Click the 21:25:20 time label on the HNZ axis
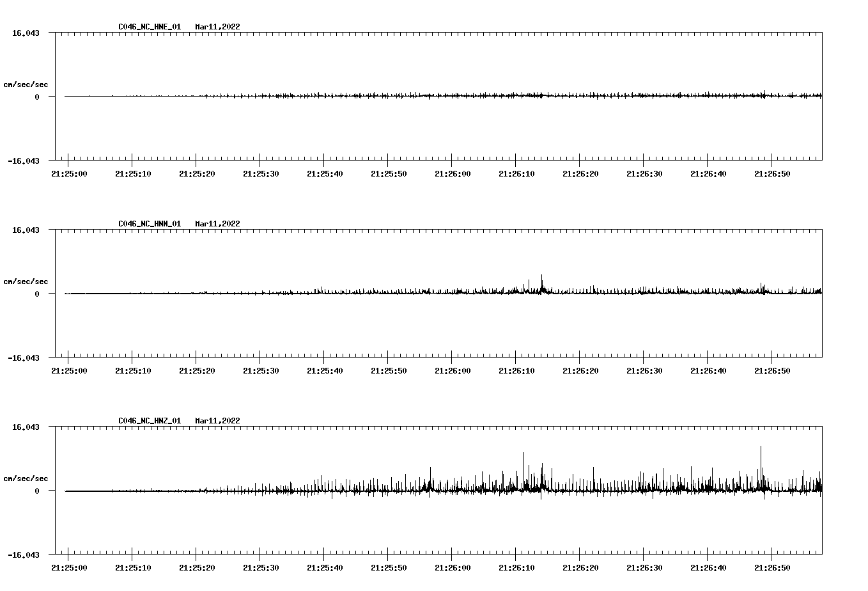This screenshot has height=591, width=868. 197,568
